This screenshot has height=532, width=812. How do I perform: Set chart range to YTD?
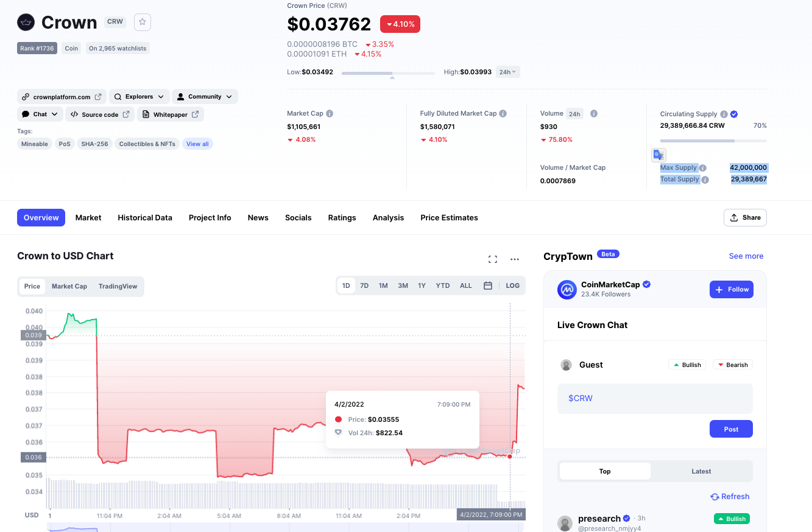[443, 285]
